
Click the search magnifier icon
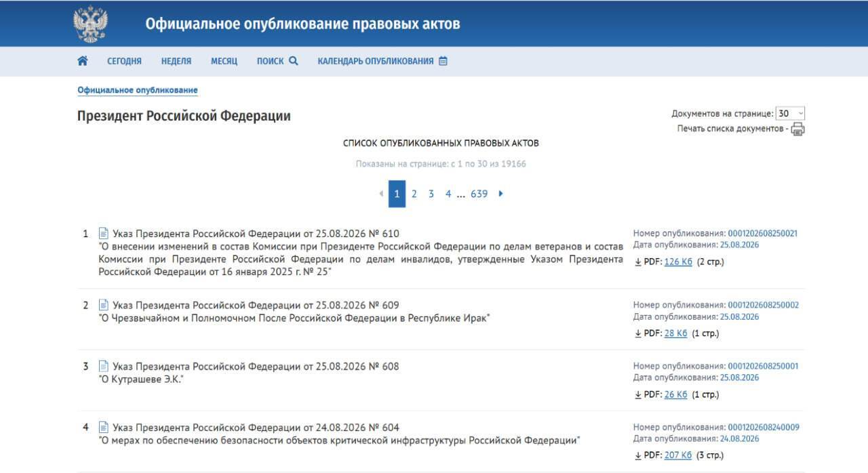[294, 61]
